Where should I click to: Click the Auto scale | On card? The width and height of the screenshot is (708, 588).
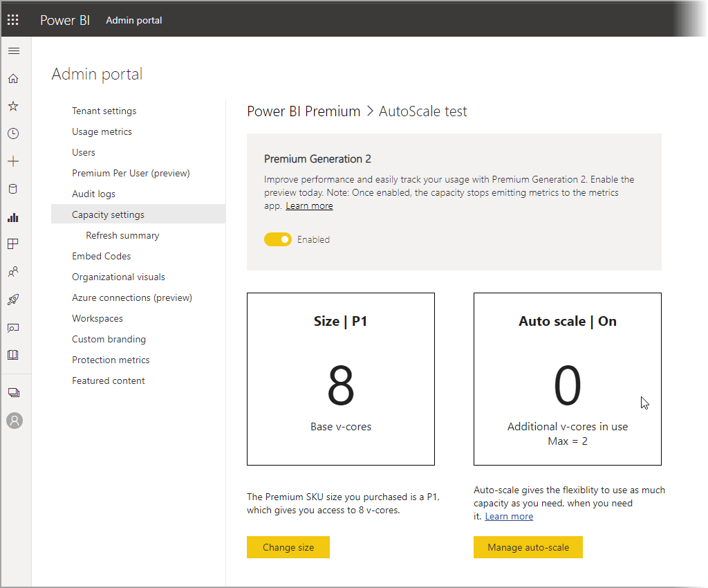(x=568, y=379)
